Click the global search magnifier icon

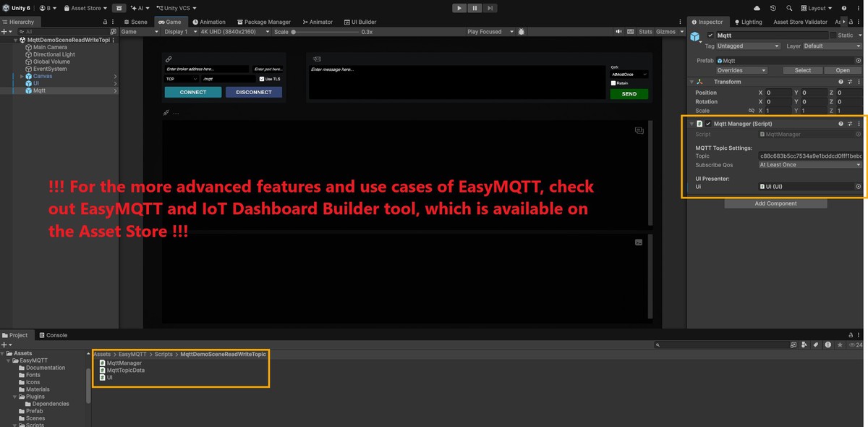pos(788,8)
